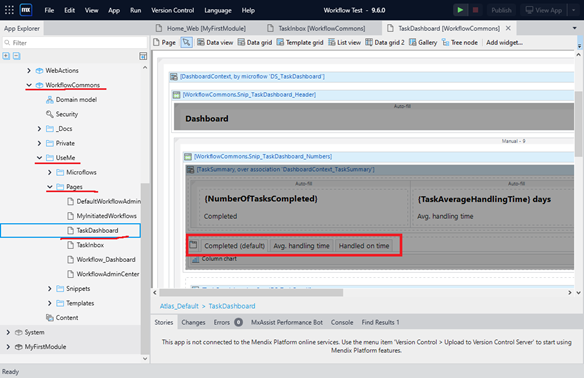Screen dimensions: 584x378
Task: Switch to the Home_Web [MyFirstModule] tab
Action: [201, 28]
